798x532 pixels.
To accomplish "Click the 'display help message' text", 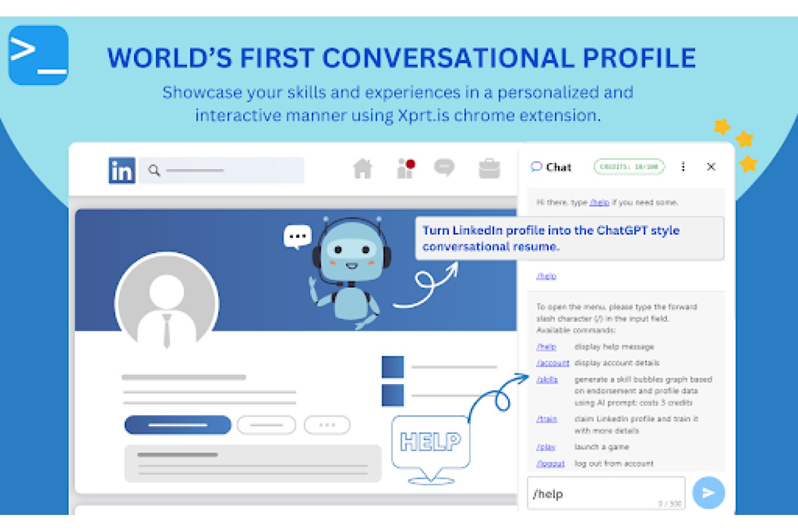I will click(614, 347).
